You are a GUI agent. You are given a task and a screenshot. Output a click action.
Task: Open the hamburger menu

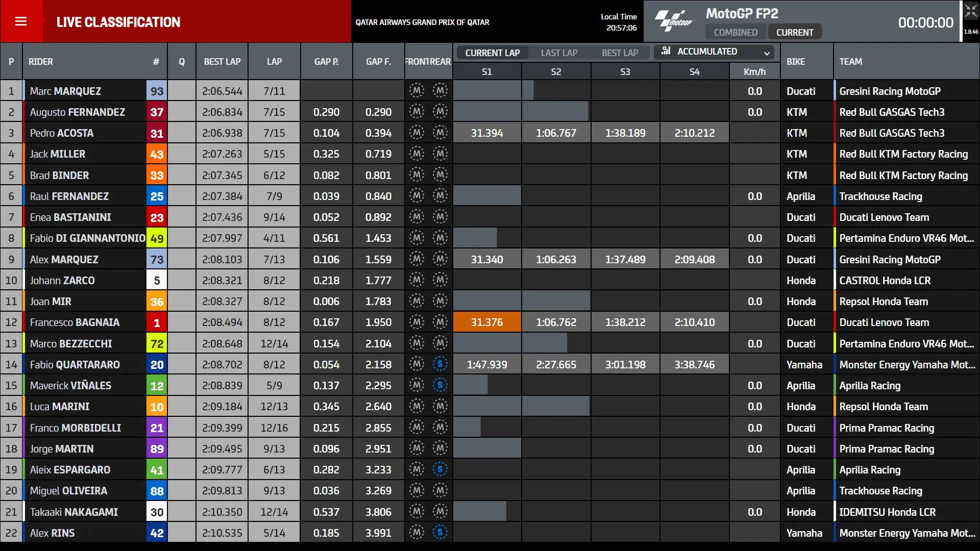tap(21, 21)
